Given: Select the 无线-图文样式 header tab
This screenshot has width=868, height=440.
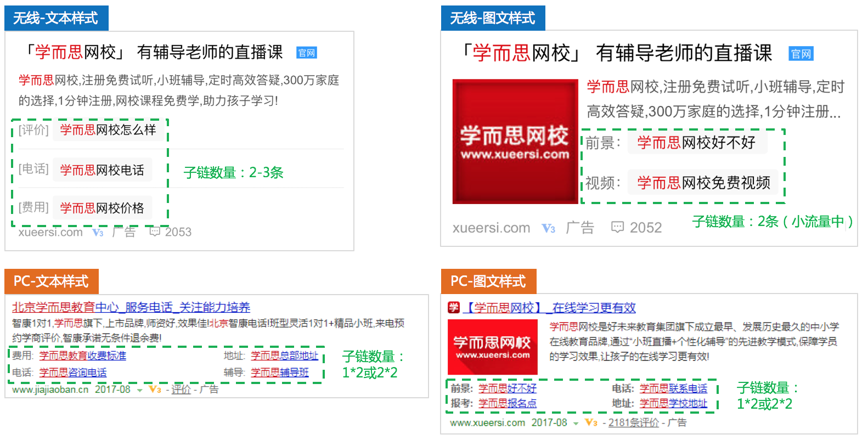Looking at the screenshot, I should click(x=493, y=18).
